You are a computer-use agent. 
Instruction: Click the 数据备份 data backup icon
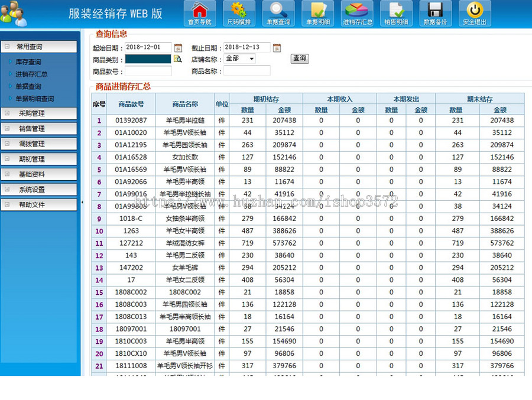[x=435, y=13]
